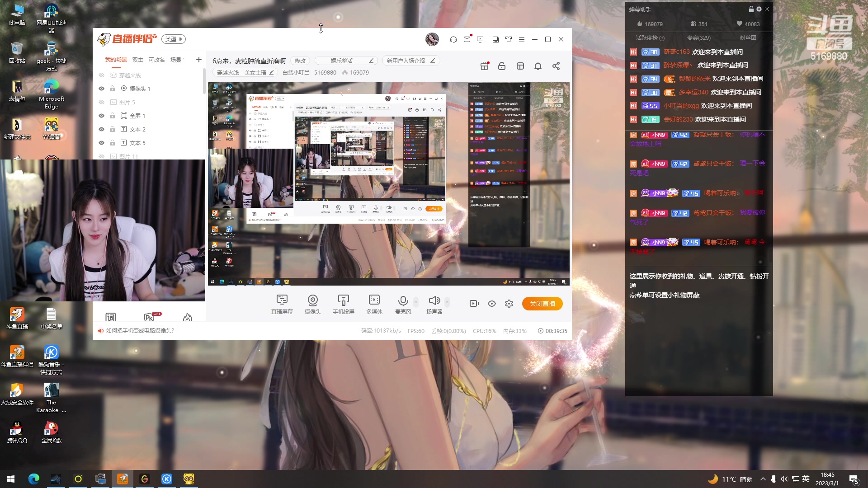Click danmu assistant lock icon

(x=751, y=9)
